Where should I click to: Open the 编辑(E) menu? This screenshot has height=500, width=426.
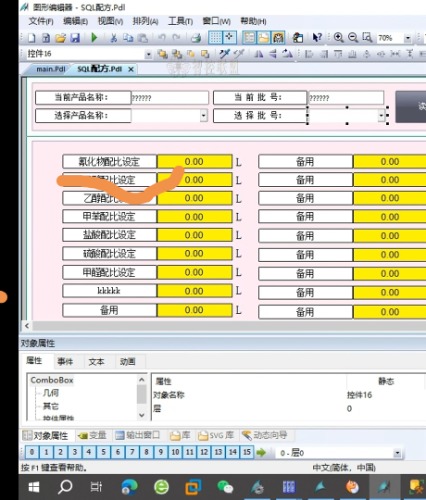76,21
